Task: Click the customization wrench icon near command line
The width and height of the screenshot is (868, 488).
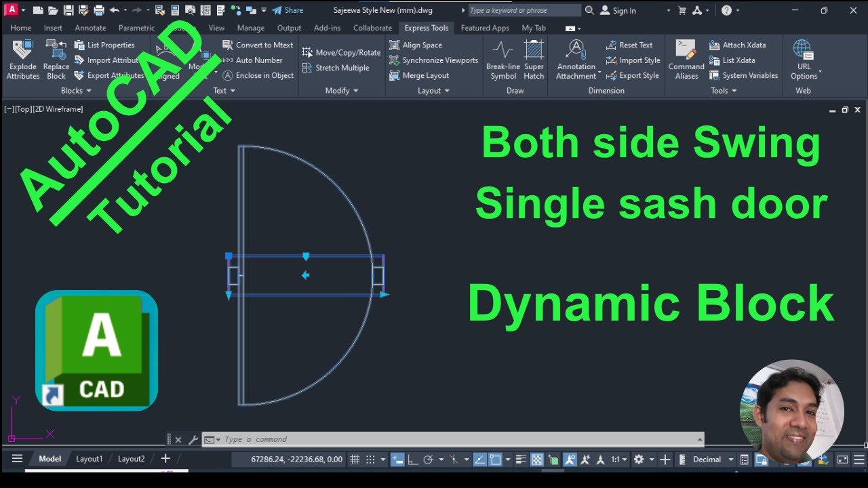Action: click(x=193, y=439)
